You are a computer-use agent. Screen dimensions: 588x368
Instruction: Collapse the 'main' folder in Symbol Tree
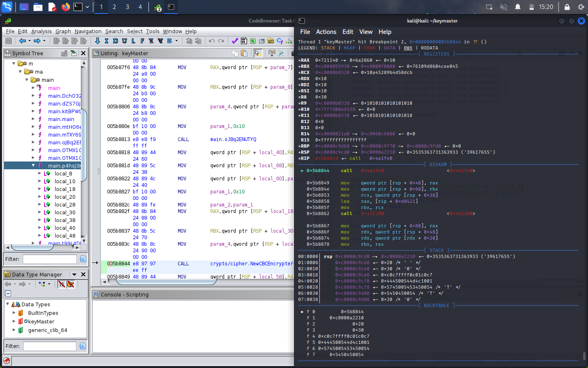pyautogui.click(x=27, y=80)
